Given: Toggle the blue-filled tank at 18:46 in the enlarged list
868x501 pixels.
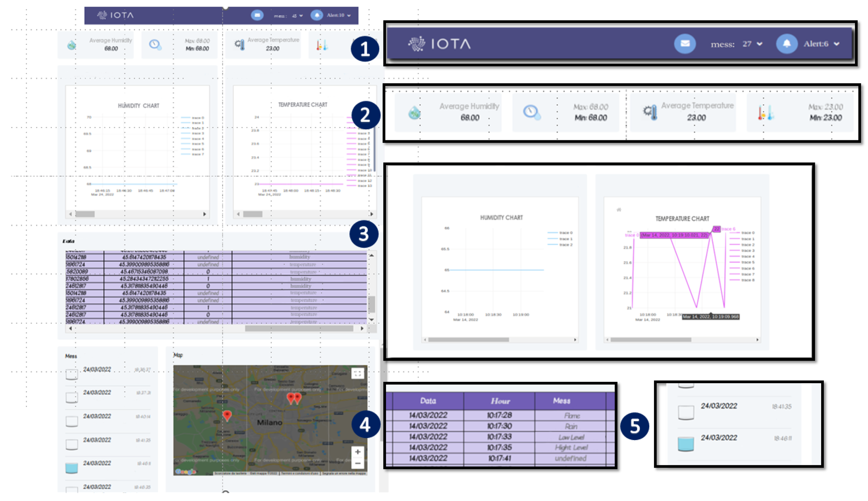Looking at the screenshot, I should (x=685, y=444).
